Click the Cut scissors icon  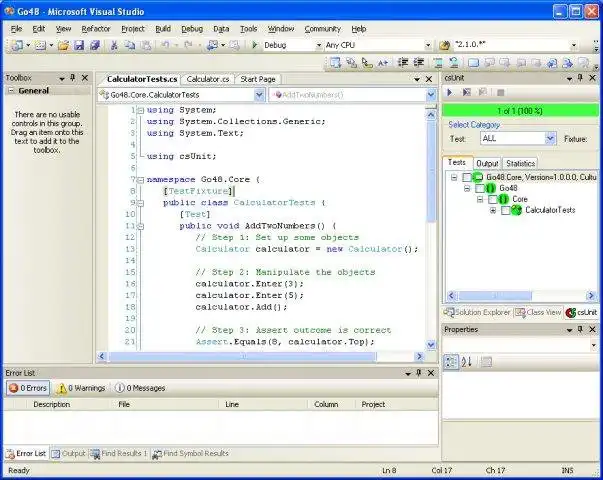pos(114,45)
